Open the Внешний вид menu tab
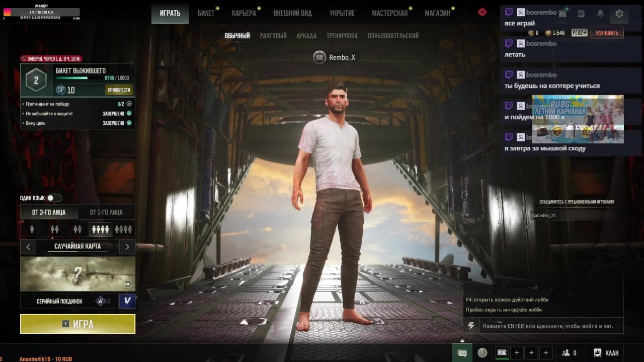 click(x=292, y=13)
